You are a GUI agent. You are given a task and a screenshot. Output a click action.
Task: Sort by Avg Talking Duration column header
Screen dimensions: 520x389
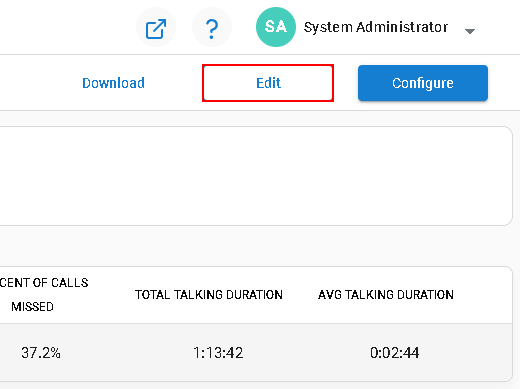point(386,295)
